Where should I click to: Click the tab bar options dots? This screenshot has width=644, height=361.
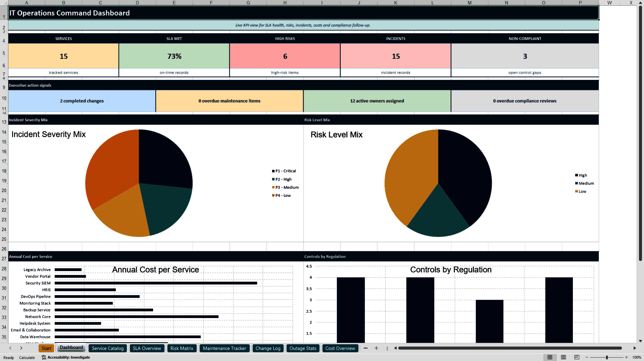[387, 348]
